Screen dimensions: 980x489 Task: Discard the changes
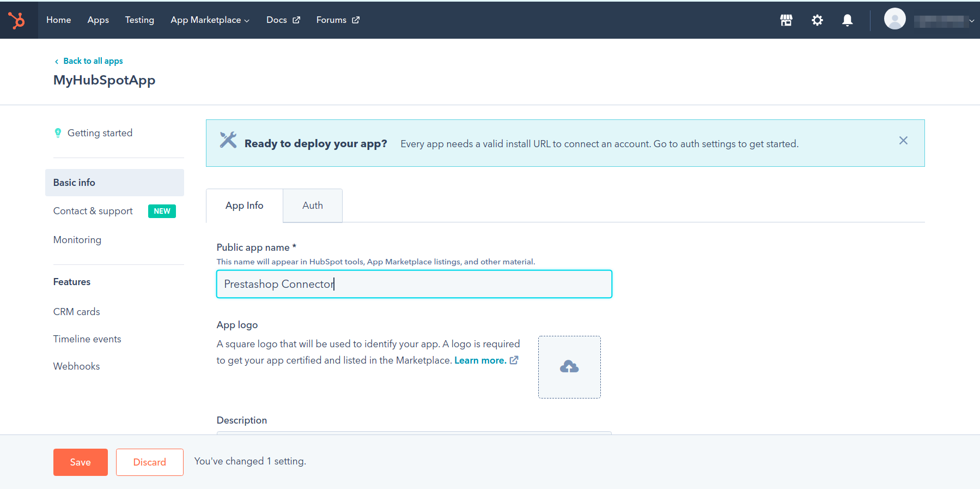point(150,462)
